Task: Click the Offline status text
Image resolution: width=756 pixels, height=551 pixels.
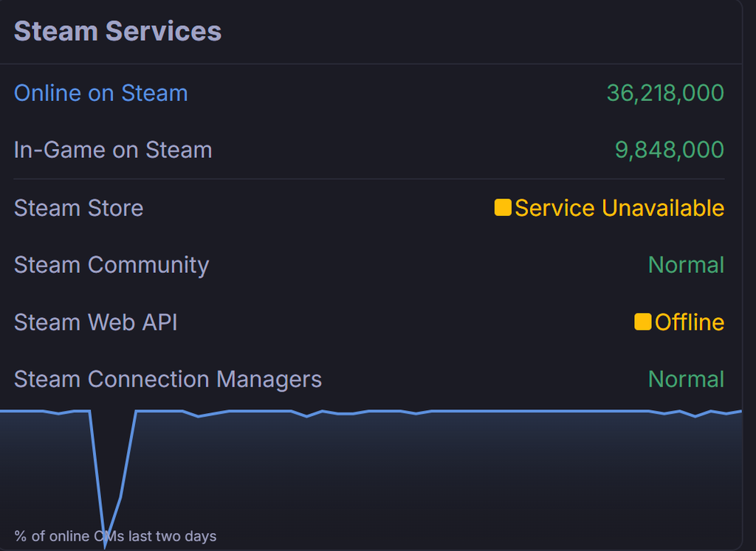Action: pyautogui.click(x=689, y=322)
